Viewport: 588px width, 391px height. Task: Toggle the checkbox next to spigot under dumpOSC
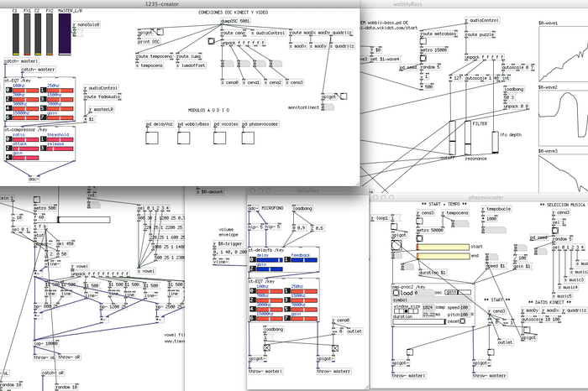point(160,32)
